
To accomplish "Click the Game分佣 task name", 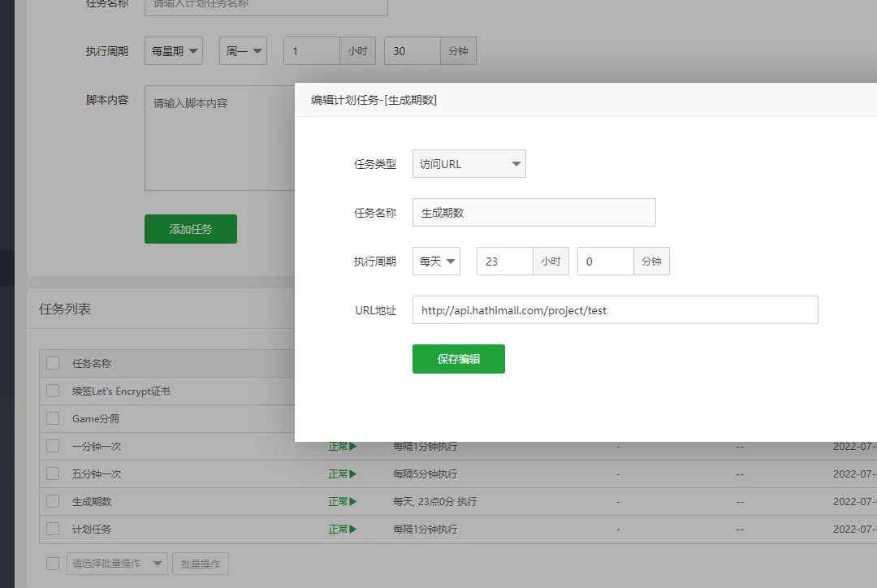I will (96, 418).
